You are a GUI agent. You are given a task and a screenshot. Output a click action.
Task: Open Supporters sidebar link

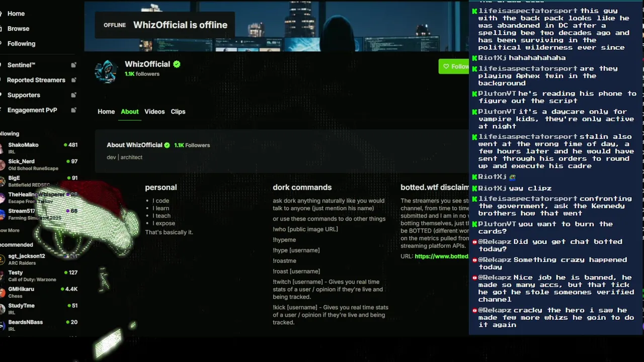pyautogui.click(x=24, y=95)
